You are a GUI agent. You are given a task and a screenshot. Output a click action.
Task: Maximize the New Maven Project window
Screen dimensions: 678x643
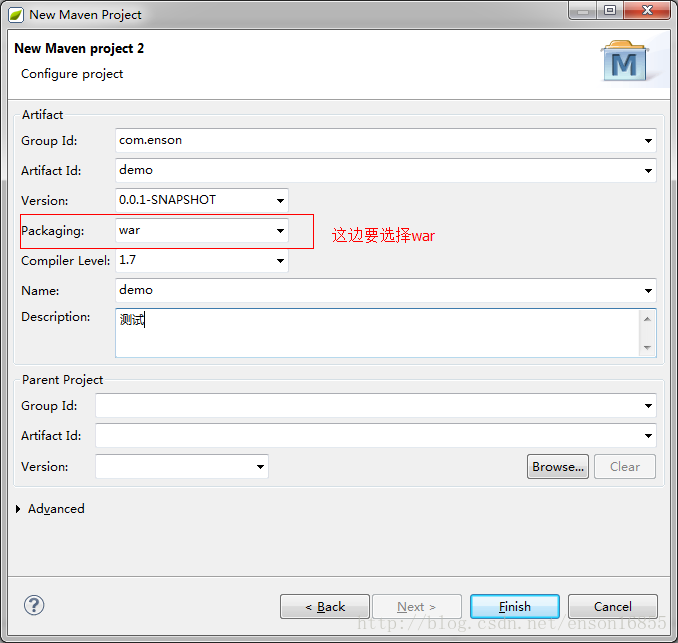click(x=610, y=10)
